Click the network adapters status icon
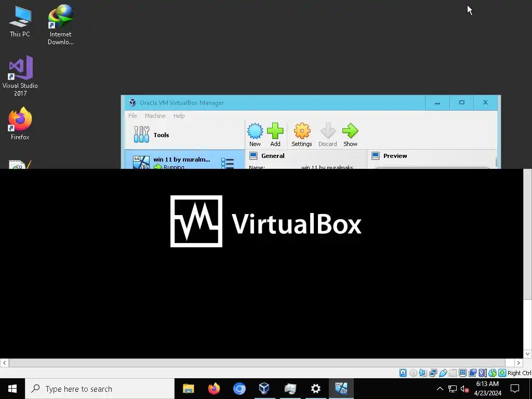 (433, 373)
